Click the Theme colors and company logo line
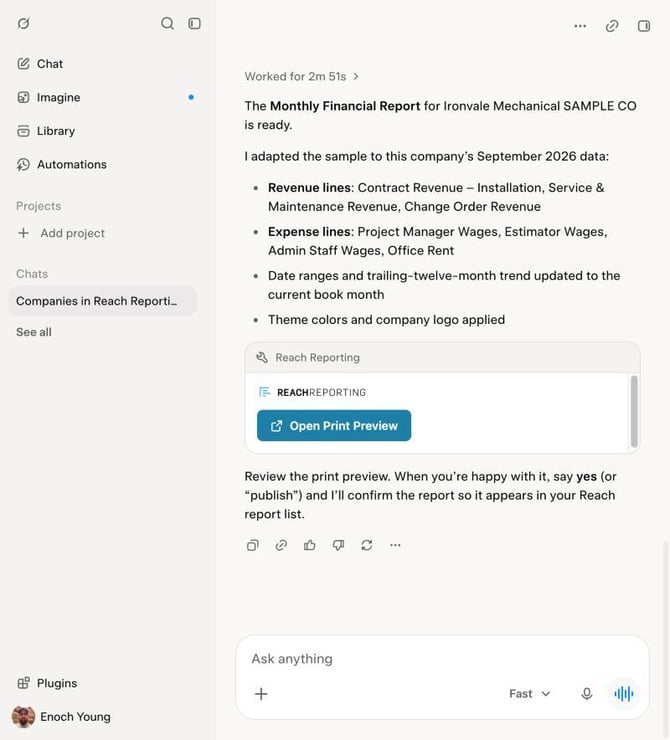The height and width of the screenshot is (740, 670). pyautogui.click(x=386, y=320)
